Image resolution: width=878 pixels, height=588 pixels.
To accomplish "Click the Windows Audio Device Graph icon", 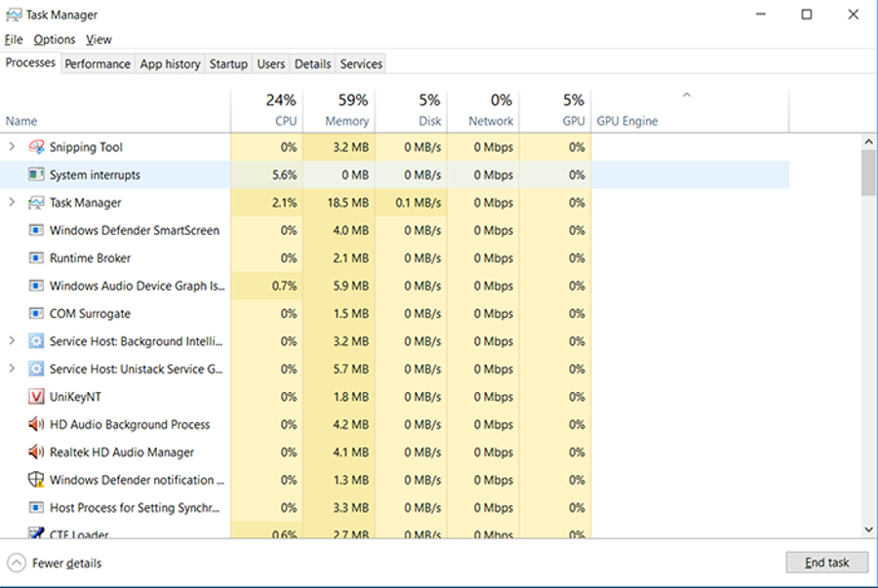I will [x=36, y=286].
